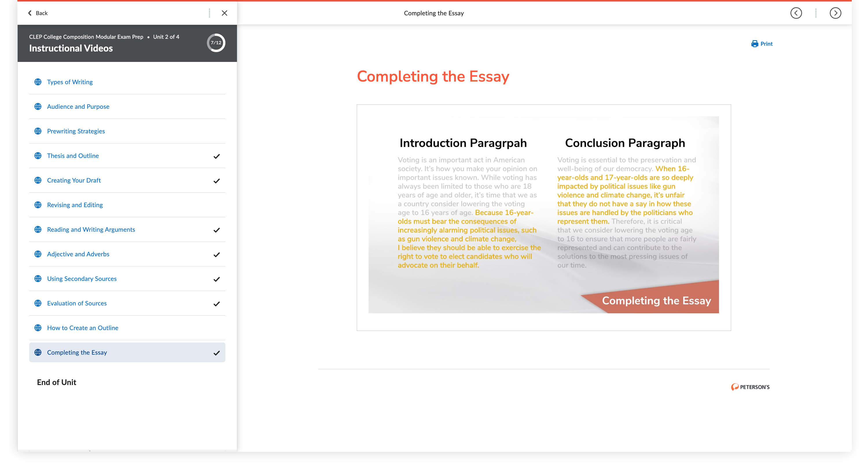868x464 pixels.
Task: Click the printer icon next to Print
Action: tap(755, 44)
